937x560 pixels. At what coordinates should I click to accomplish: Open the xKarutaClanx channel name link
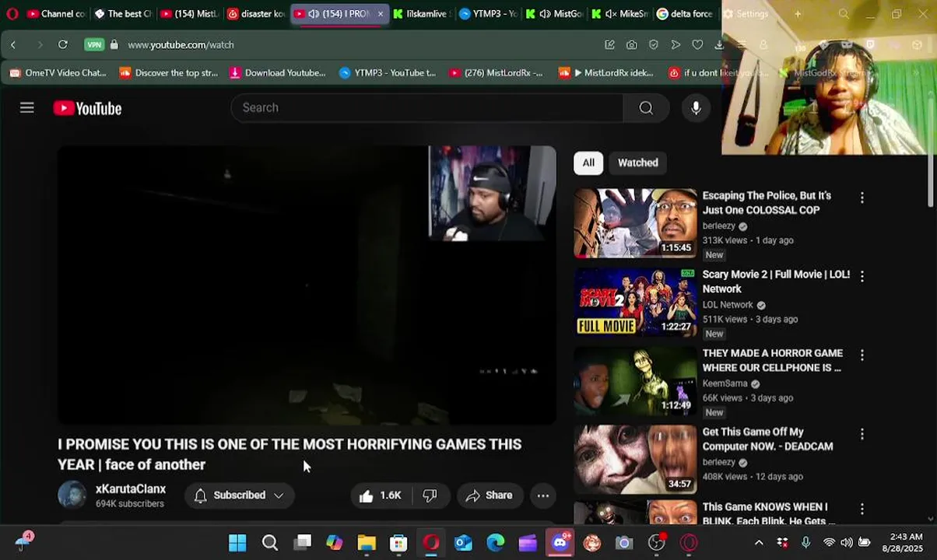coord(131,489)
